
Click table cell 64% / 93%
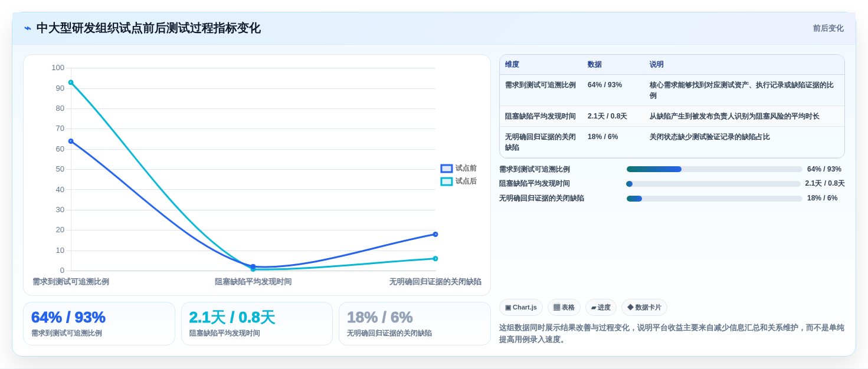tap(605, 85)
